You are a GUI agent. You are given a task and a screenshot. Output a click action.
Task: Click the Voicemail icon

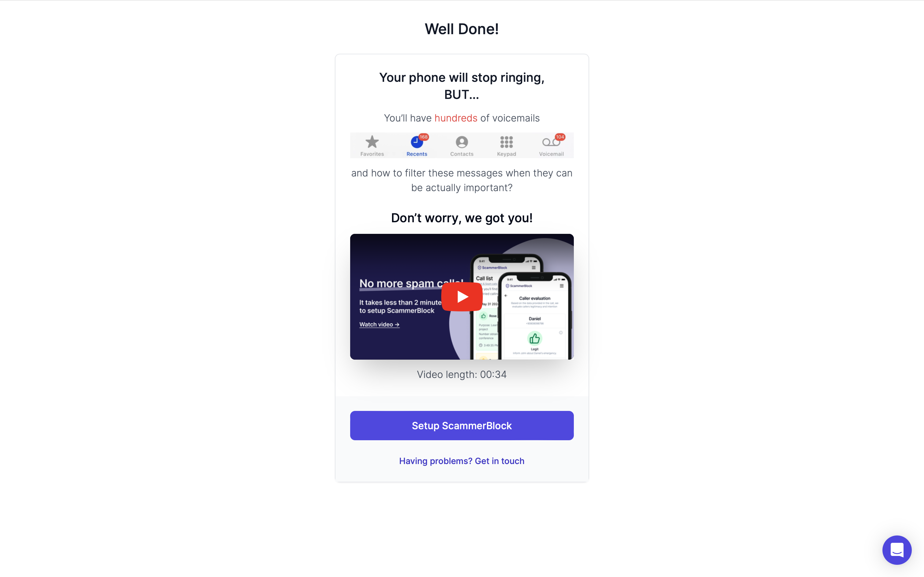[x=551, y=142]
